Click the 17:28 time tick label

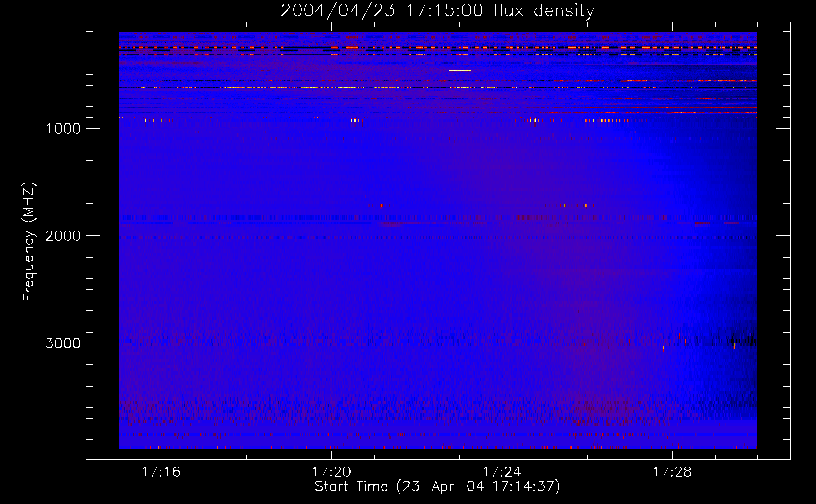point(672,472)
